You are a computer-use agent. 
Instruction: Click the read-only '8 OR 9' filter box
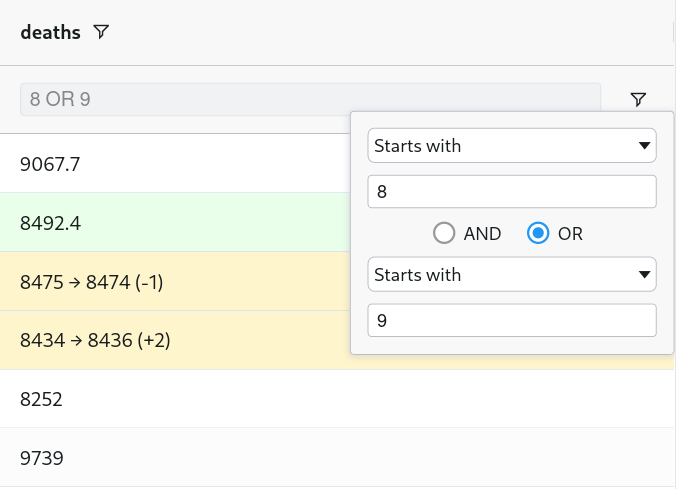310,99
